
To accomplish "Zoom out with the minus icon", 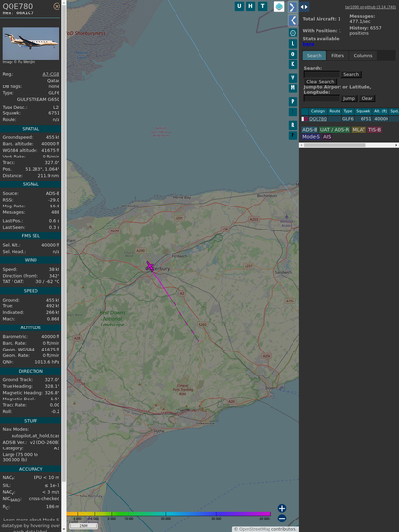I will click(282, 519).
